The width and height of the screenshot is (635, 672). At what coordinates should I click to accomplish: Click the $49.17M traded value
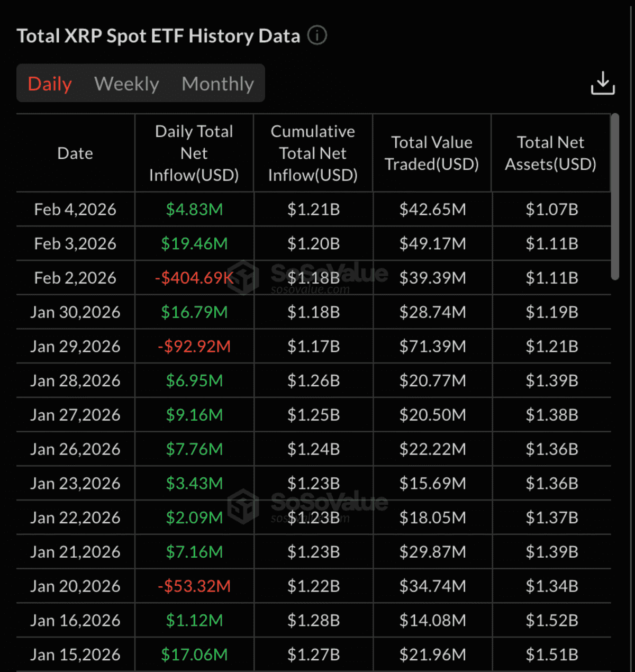[x=432, y=244]
